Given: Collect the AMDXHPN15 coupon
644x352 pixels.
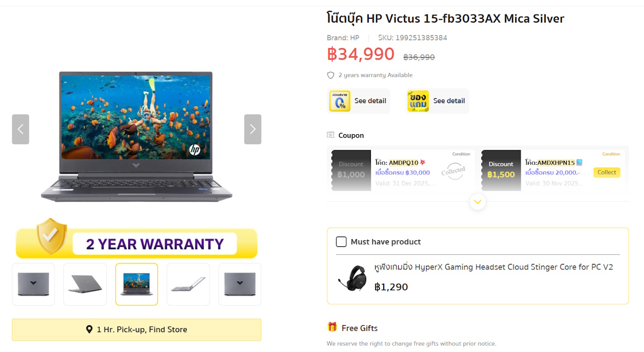Looking at the screenshot, I should coord(606,172).
